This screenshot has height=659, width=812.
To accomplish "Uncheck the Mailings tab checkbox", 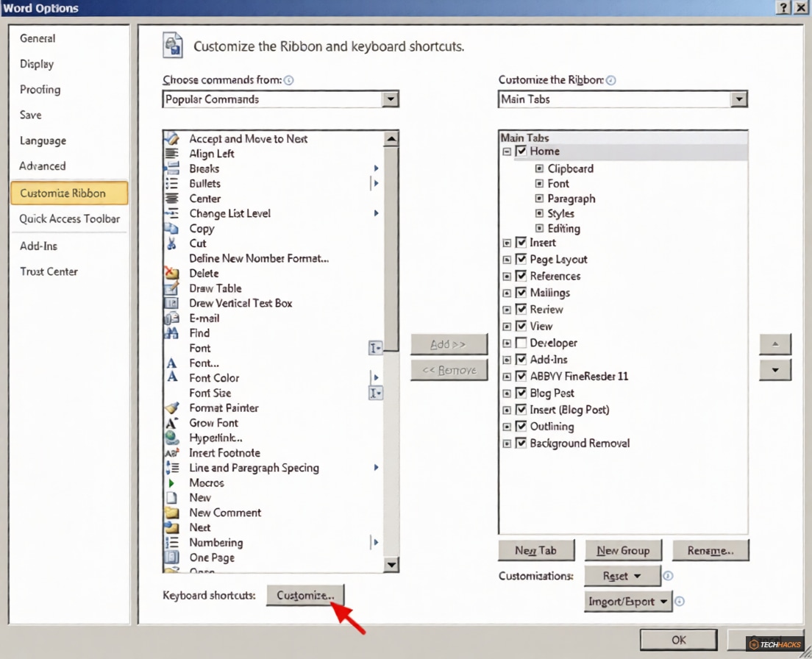I will point(520,292).
